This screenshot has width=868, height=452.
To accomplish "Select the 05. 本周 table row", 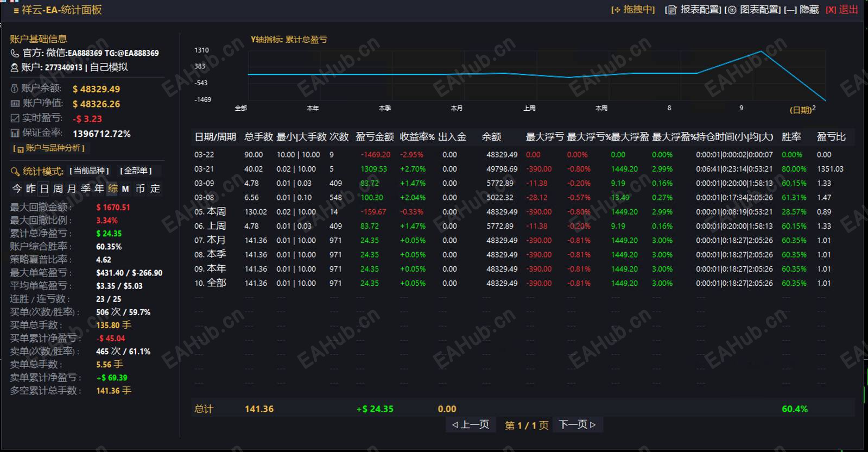I will tap(524, 212).
